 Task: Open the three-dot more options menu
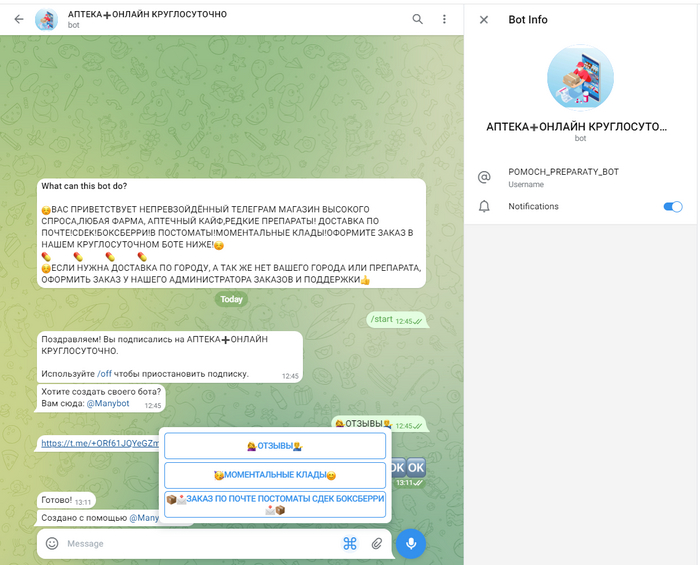click(444, 19)
